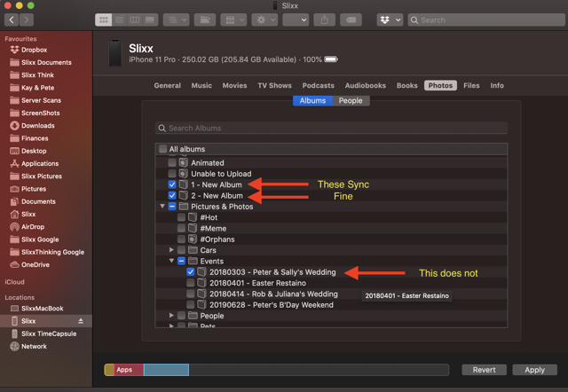
Task: Uncheck the 2 - New Album checkbox
Action: (x=172, y=195)
